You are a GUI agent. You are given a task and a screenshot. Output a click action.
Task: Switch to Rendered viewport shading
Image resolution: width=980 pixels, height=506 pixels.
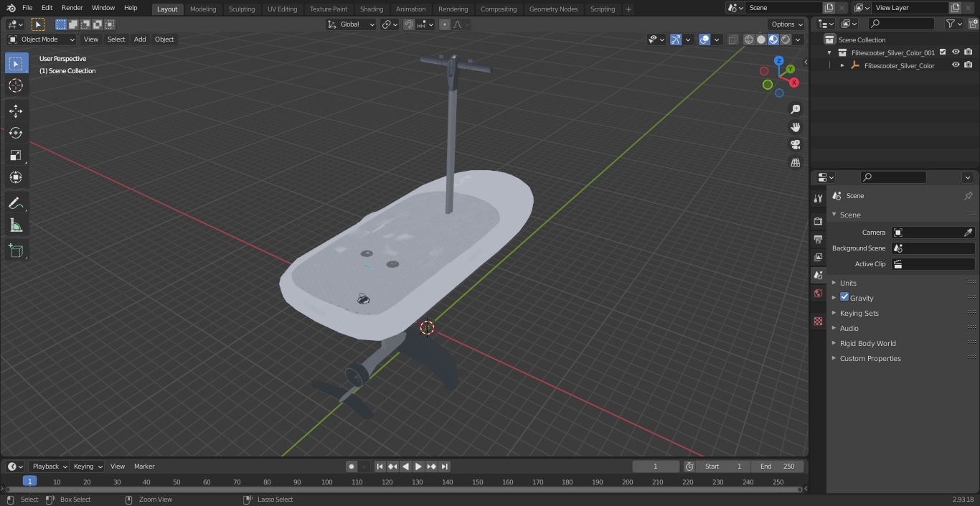(x=786, y=39)
